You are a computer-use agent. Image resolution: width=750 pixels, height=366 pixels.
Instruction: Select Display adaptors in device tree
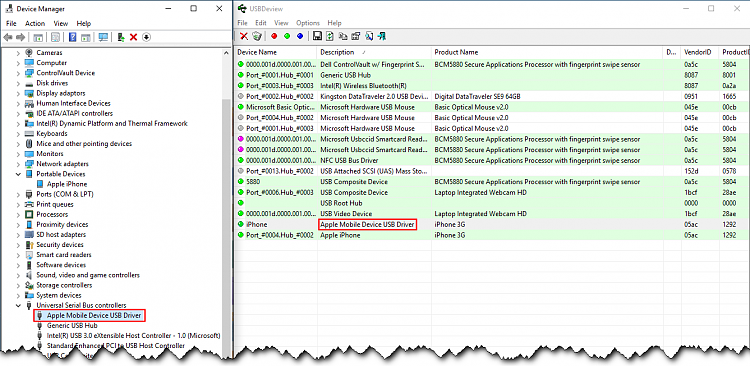click(61, 93)
